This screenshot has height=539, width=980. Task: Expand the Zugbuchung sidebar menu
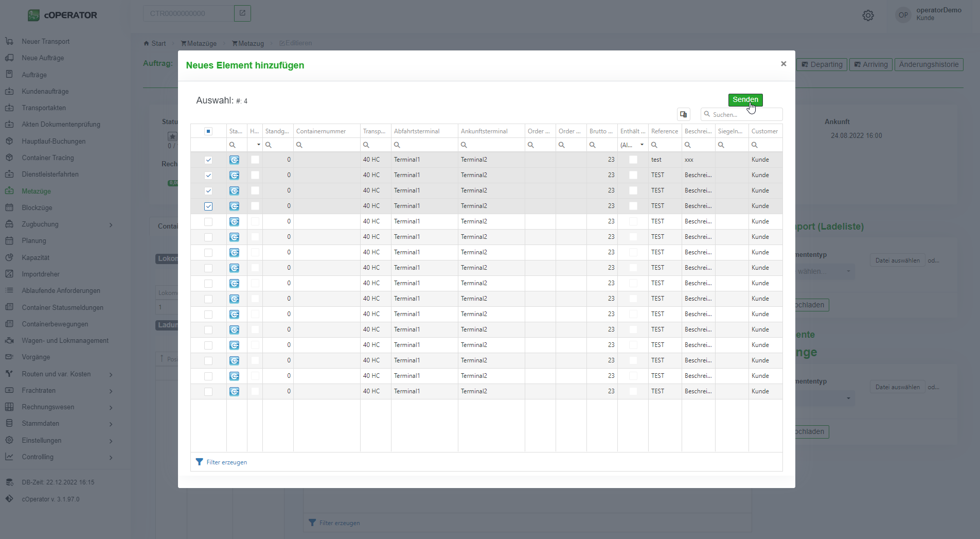[111, 224]
